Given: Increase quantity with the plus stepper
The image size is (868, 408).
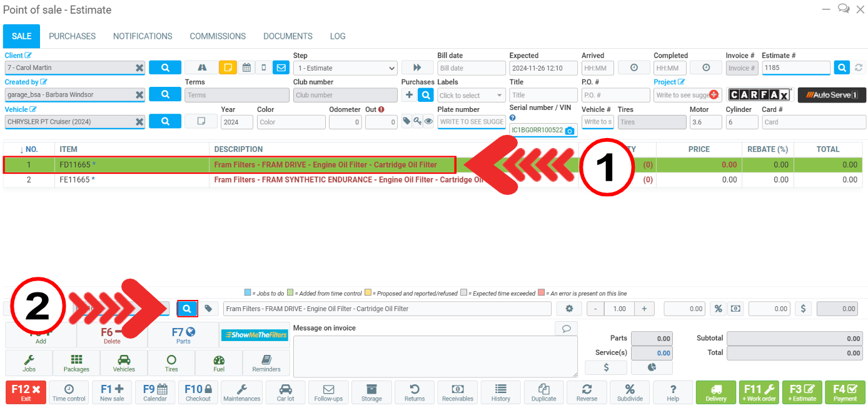Looking at the screenshot, I should point(643,309).
